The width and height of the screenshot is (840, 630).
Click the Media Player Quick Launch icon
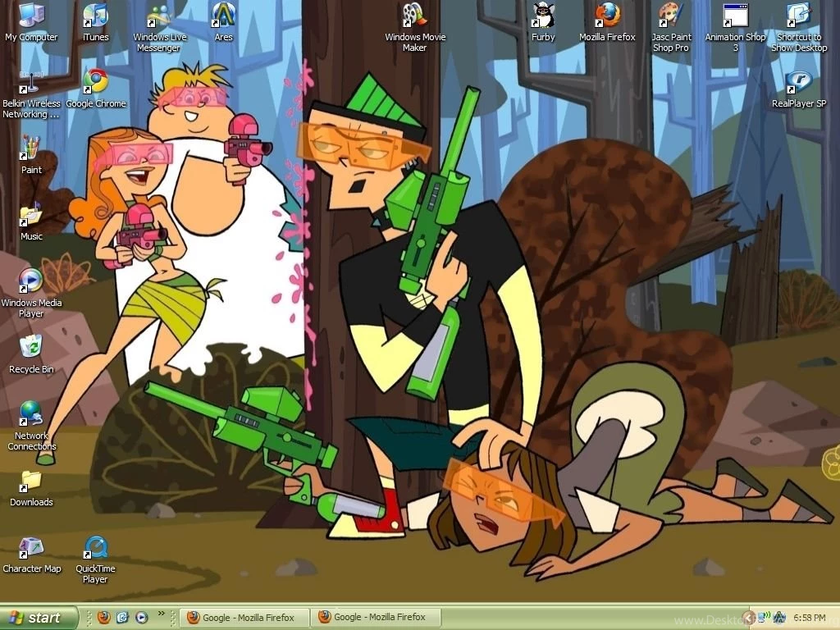click(x=141, y=618)
